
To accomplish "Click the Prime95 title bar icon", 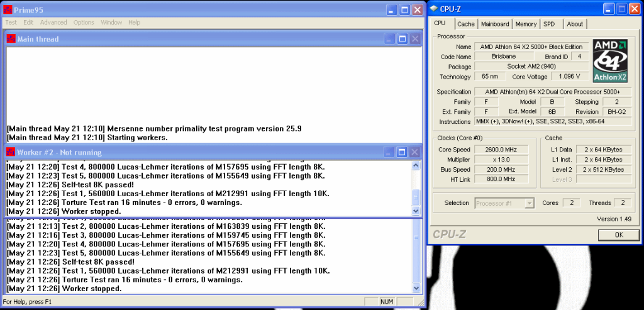I will 8,10.
